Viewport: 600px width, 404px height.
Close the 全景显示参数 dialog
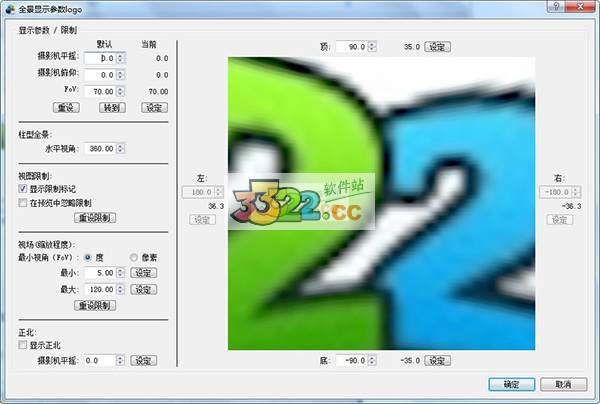pyautogui.click(x=580, y=7)
